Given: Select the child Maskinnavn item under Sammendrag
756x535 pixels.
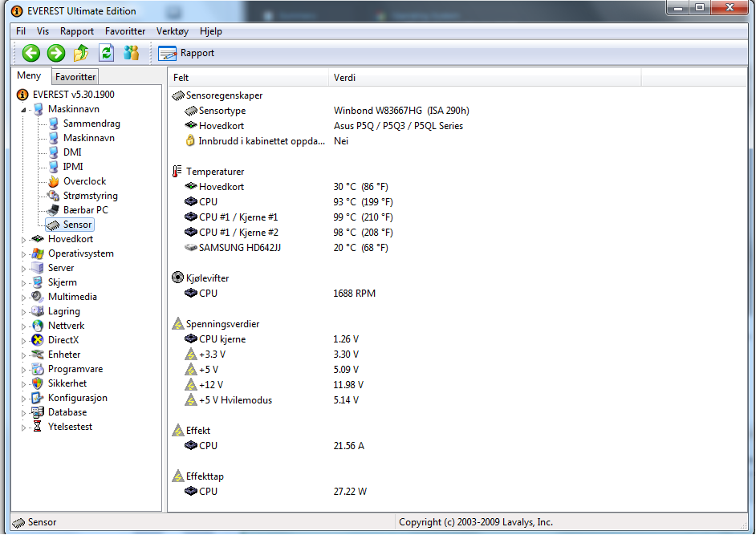Looking at the screenshot, I should pyautogui.click(x=89, y=138).
